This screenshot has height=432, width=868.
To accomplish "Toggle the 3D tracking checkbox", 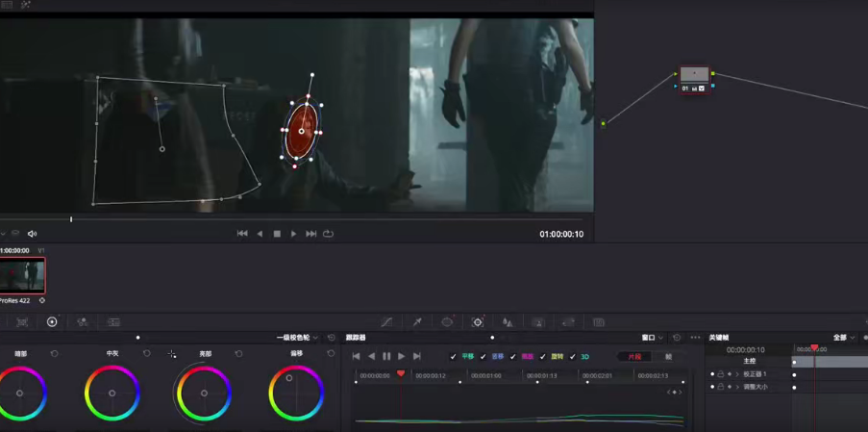I will 573,357.
